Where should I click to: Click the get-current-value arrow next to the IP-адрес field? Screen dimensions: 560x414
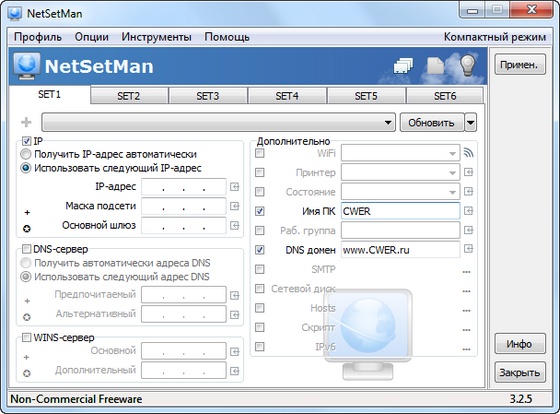(234, 187)
